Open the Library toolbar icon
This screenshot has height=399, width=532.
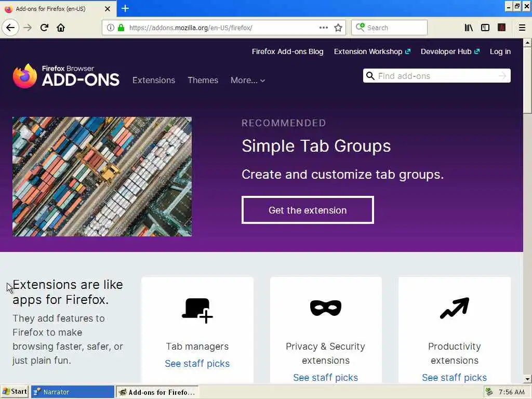tap(469, 28)
